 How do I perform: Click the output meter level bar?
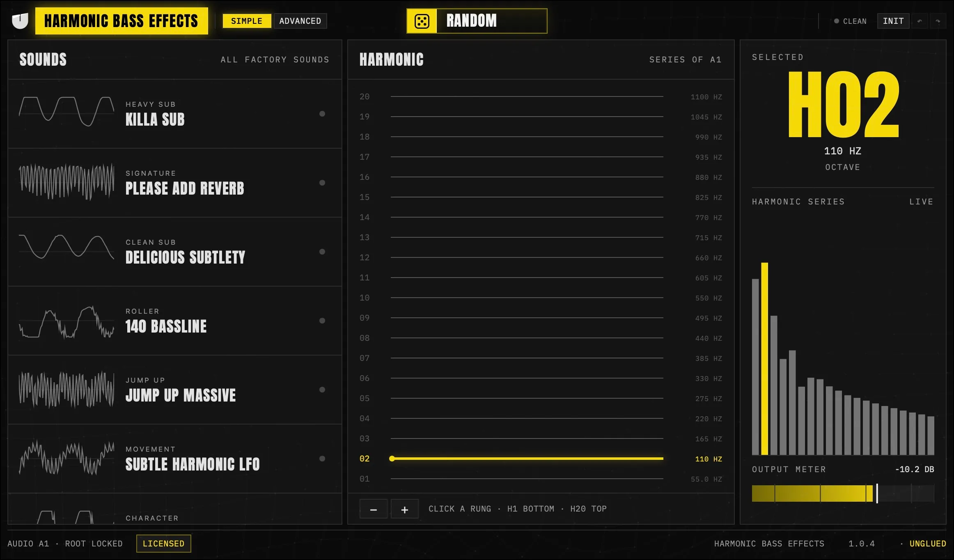pyautogui.click(x=843, y=493)
